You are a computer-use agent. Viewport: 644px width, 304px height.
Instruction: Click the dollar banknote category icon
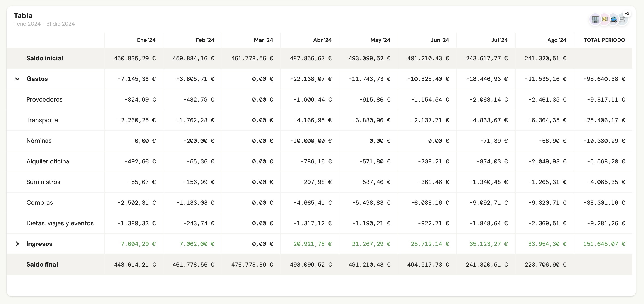(604, 19)
